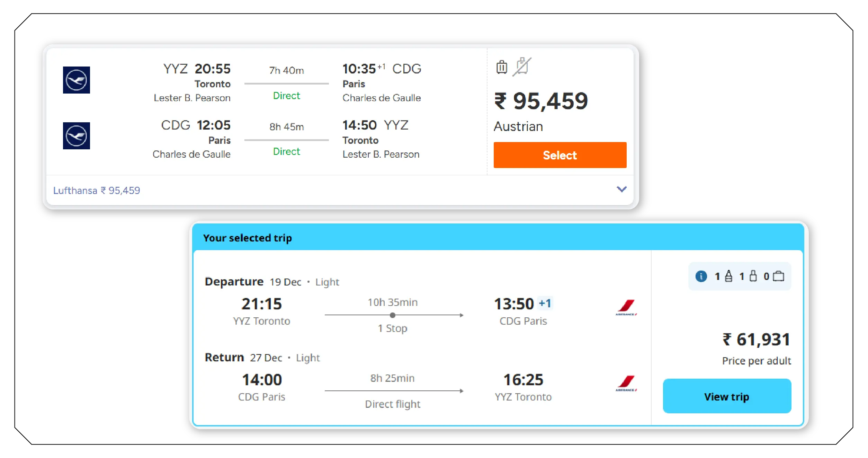This screenshot has width=868, height=458.
Task: Click the direct flight route line on return trip
Action: (393, 391)
